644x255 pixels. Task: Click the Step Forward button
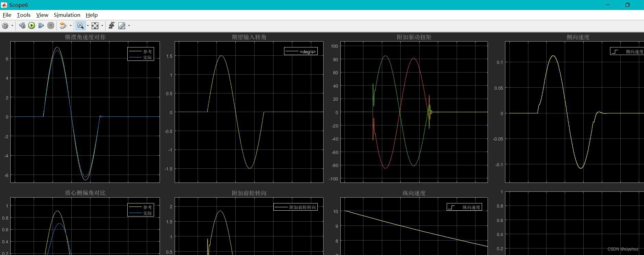point(41,26)
